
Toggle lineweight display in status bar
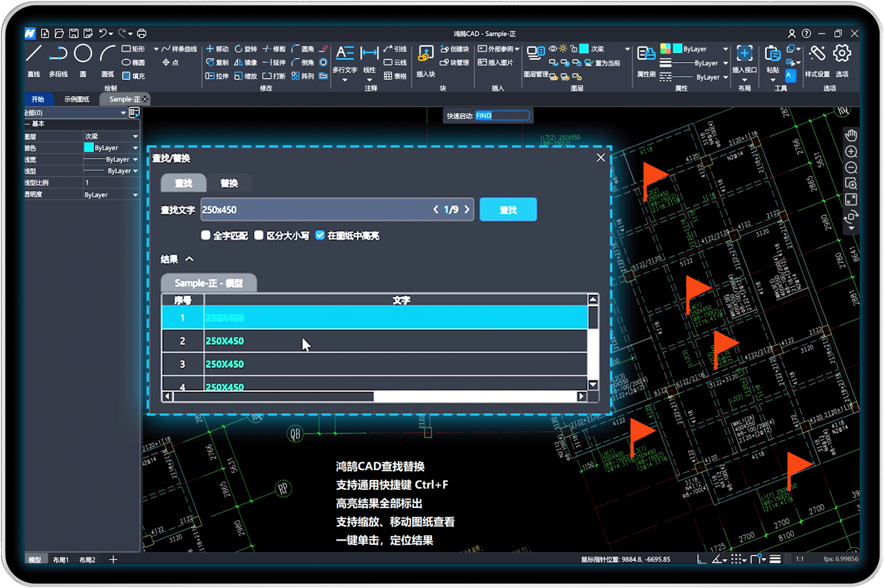[x=775, y=559]
